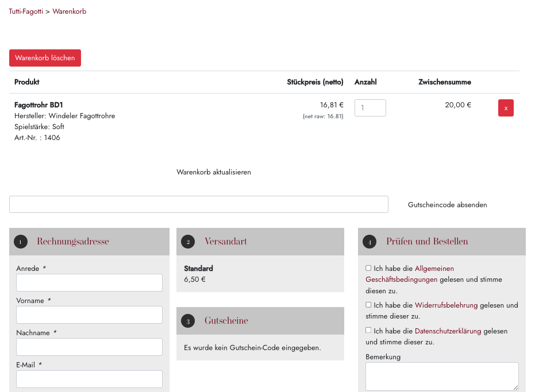This screenshot has height=392, width=535.
Task: Click the red x remove item button
Action: pos(506,108)
